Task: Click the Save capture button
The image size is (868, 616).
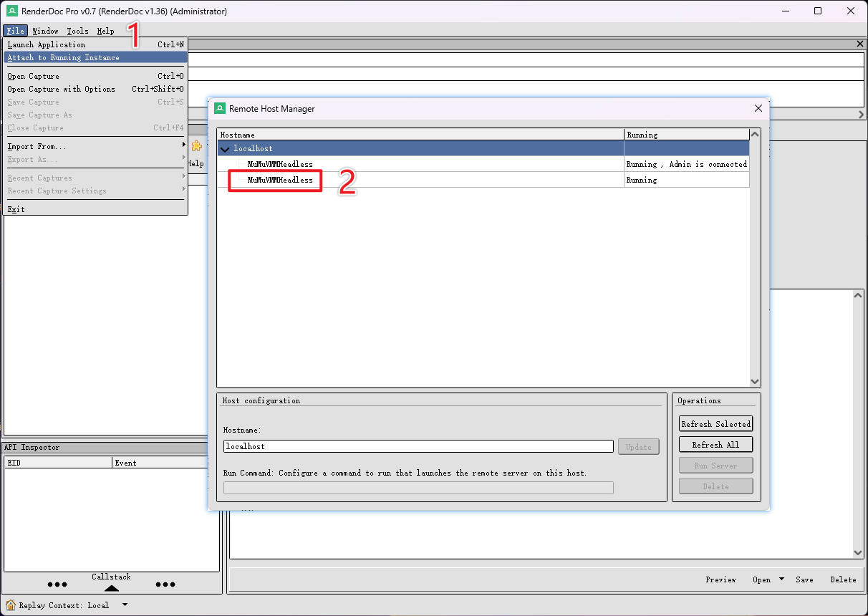Action: click(x=804, y=579)
